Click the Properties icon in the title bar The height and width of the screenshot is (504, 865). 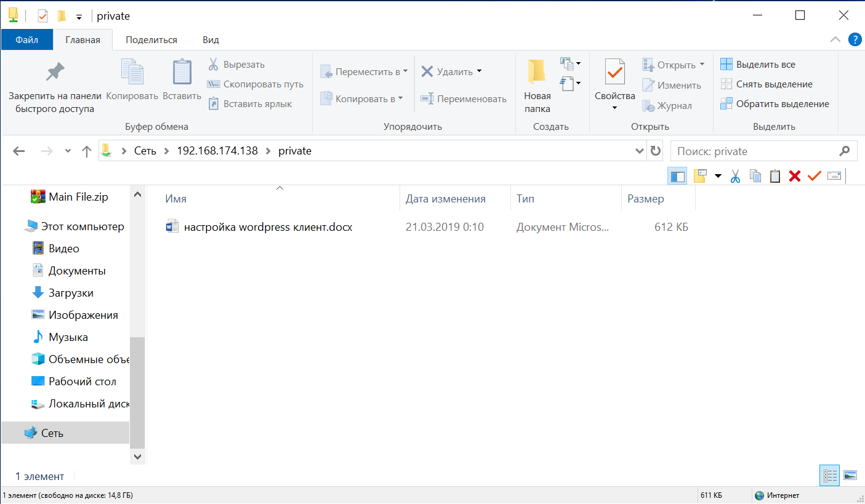(42, 16)
